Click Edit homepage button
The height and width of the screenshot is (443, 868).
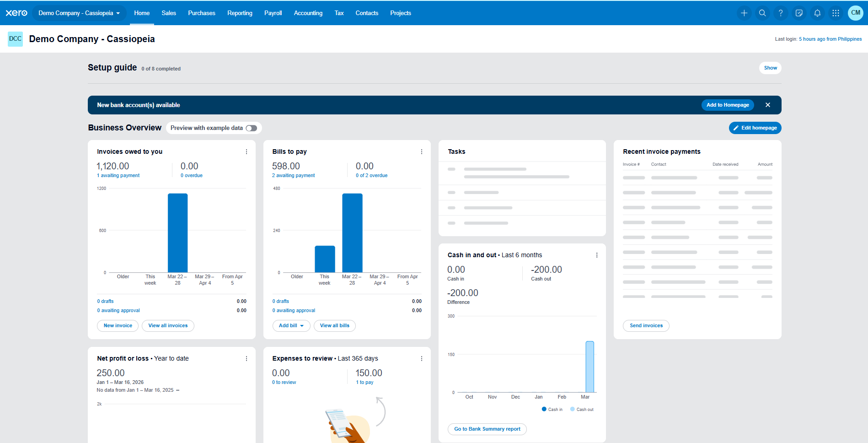[x=755, y=128]
